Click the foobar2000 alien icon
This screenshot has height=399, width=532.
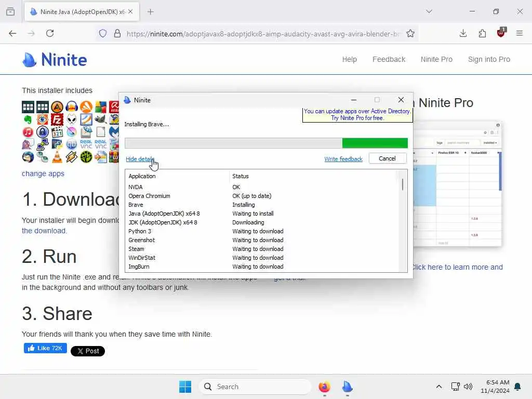click(x=72, y=119)
